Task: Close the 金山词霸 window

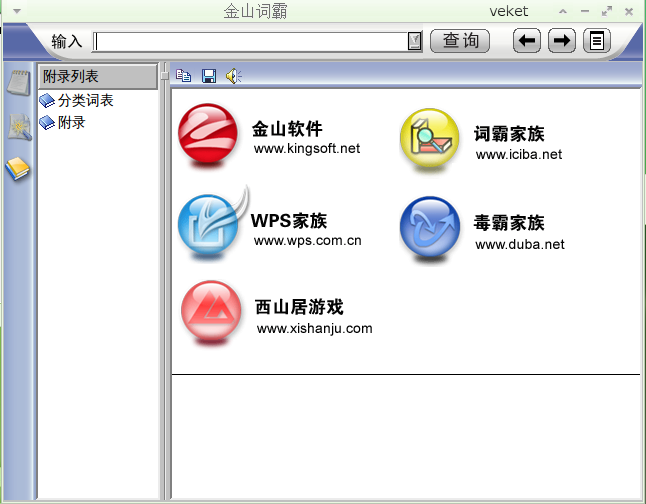Action: [629, 12]
